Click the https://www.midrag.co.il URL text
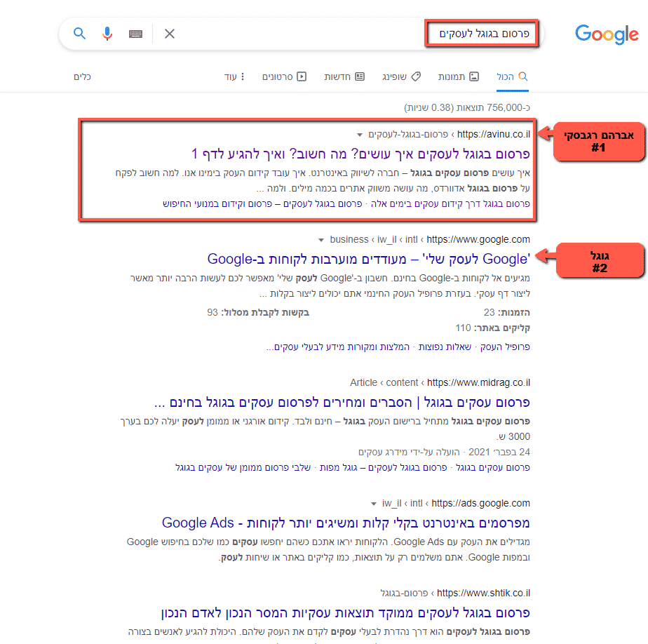This screenshot has height=644, width=648. [478, 383]
